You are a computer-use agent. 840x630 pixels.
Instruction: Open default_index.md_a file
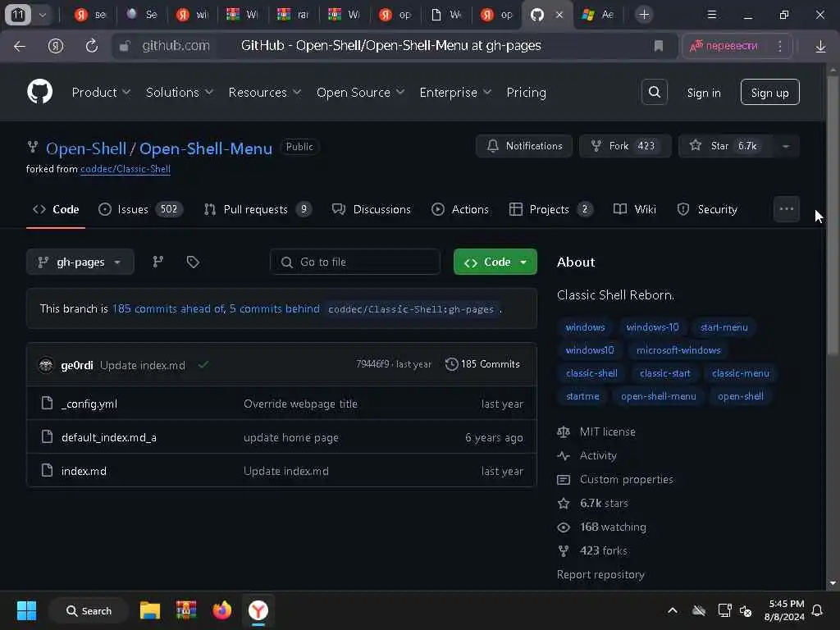109,437
